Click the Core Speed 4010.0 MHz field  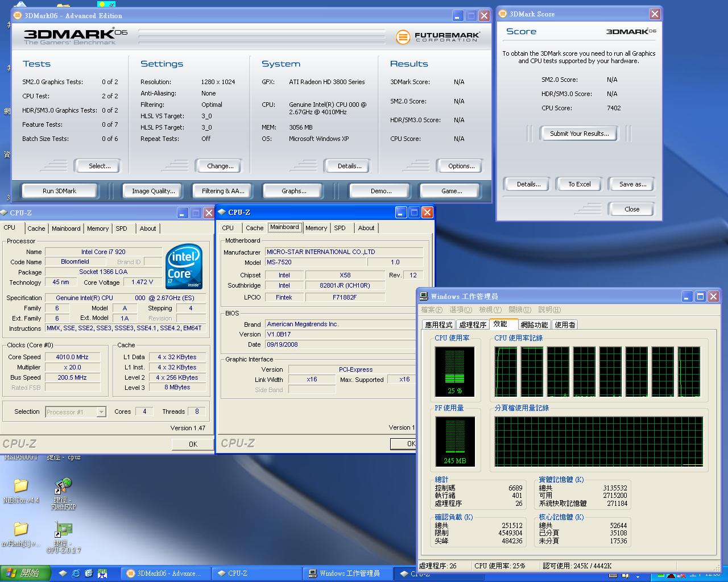(x=72, y=357)
